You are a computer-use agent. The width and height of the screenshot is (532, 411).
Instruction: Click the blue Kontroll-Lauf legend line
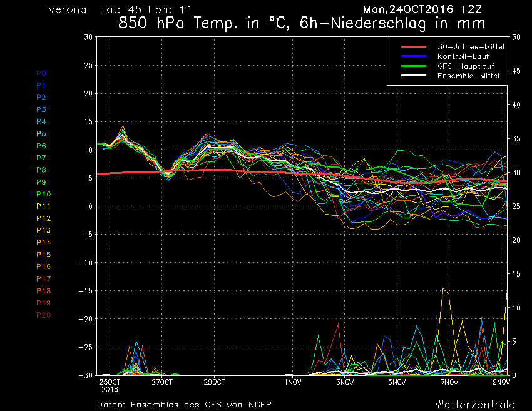(x=414, y=56)
